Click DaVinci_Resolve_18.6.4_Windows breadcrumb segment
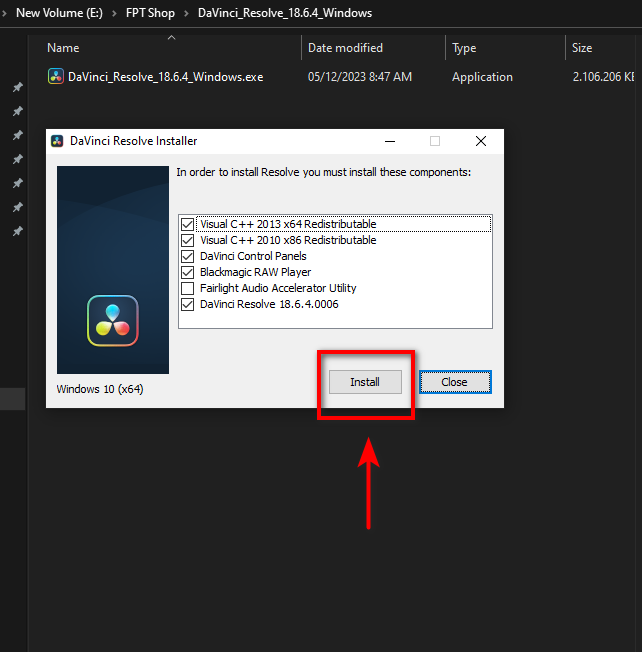The image size is (642, 652). tap(285, 13)
